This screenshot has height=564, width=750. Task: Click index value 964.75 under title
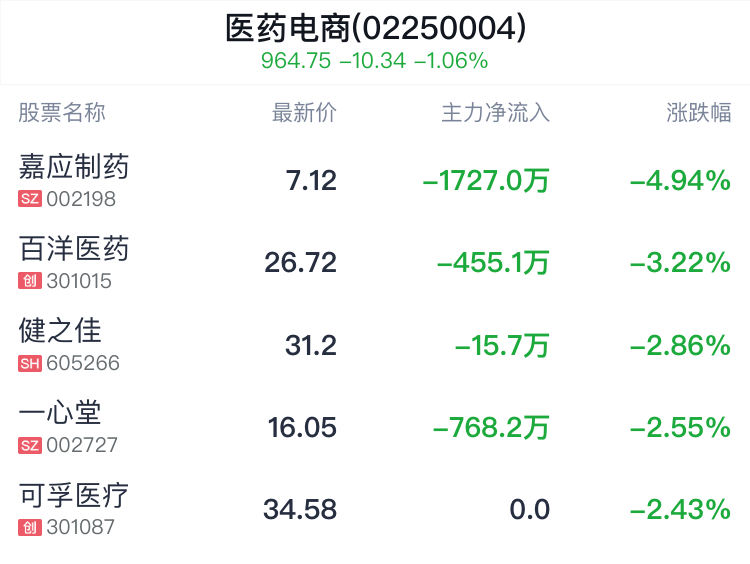(296, 61)
